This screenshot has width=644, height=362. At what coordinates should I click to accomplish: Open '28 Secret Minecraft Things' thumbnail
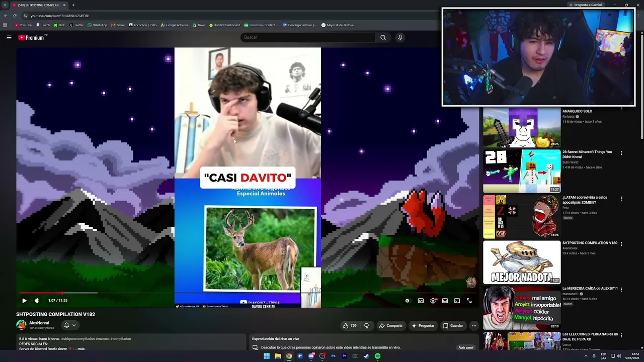[522, 171]
